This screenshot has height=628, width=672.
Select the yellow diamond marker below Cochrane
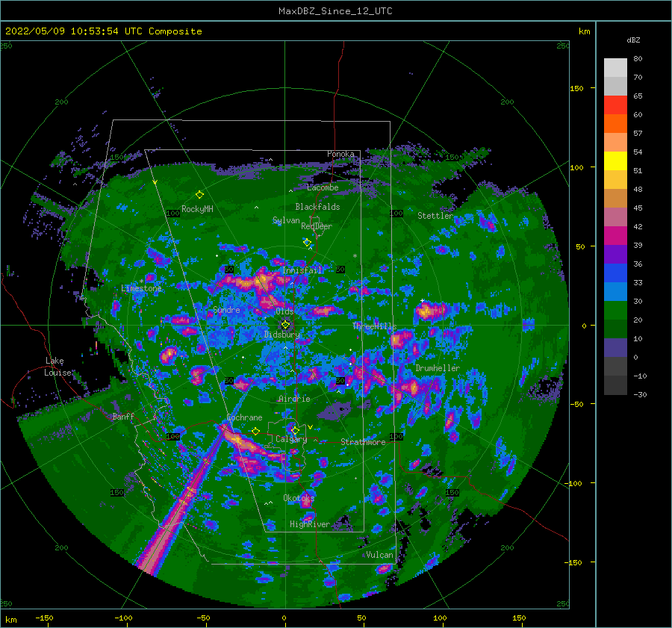(x=256, y=431)
